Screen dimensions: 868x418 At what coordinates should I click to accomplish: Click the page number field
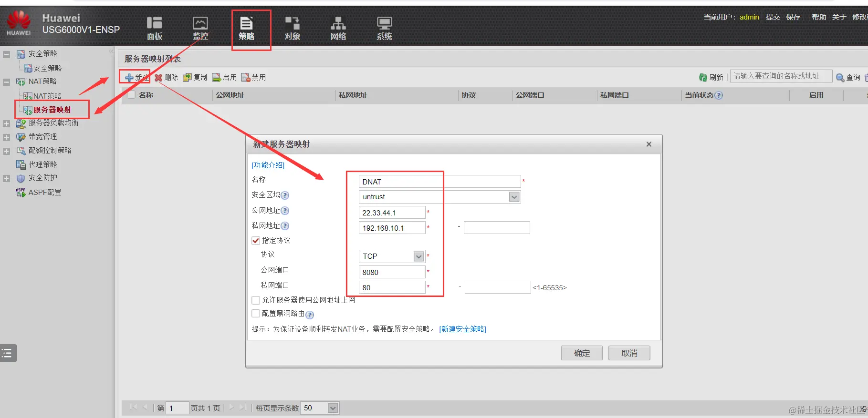click(177, 408)
